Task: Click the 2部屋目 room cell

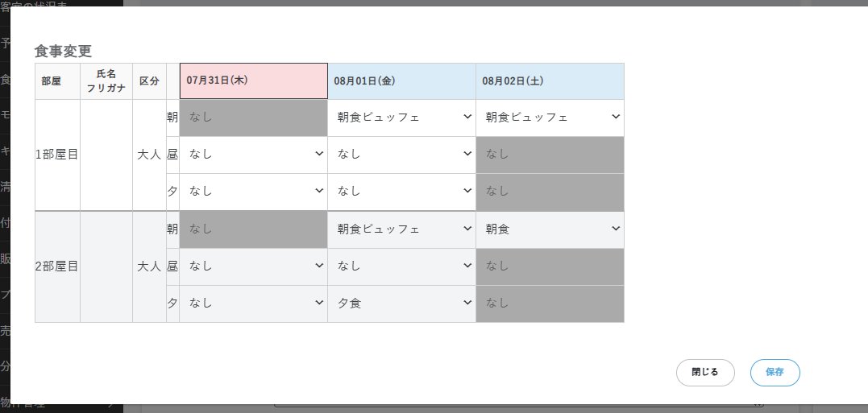Action: [x=57, y=266]
